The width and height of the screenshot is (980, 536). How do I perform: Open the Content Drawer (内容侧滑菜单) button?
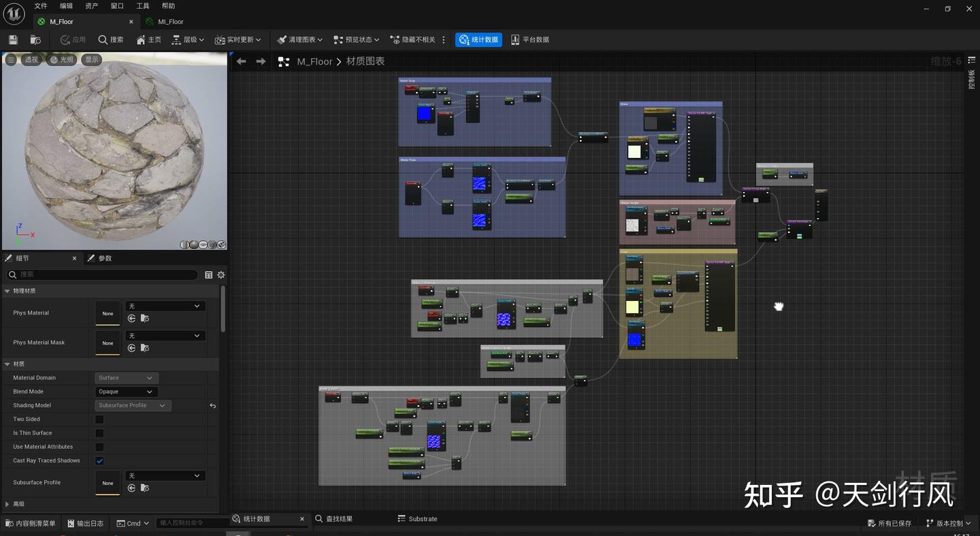[x=31, y=523]
